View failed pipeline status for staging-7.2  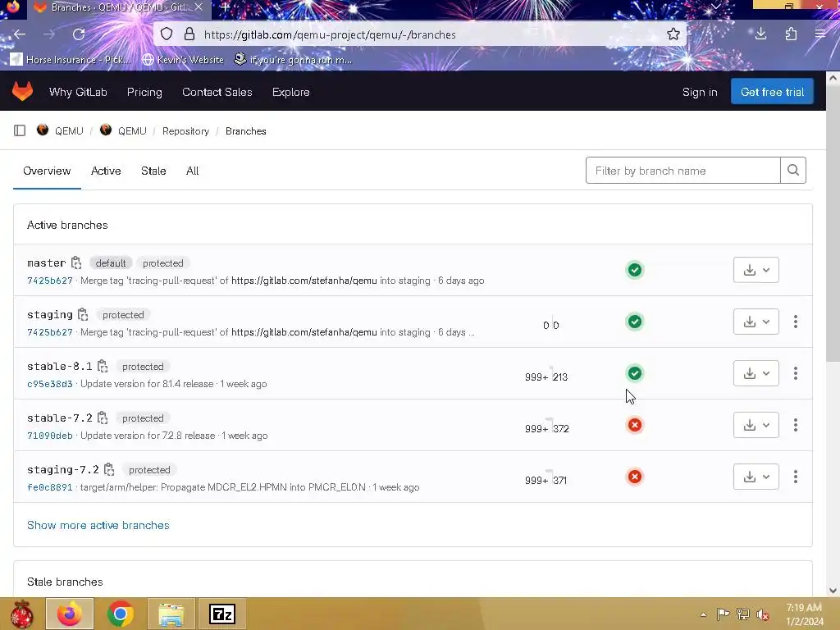[x=635, y=477]
